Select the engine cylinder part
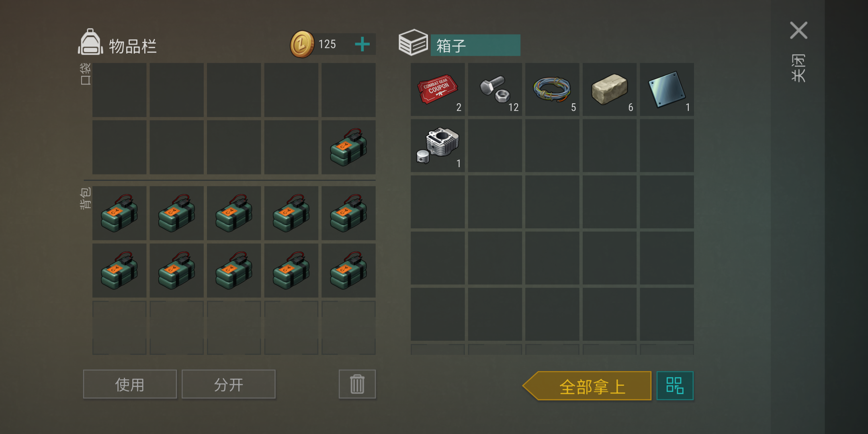 tap(438, 146)
